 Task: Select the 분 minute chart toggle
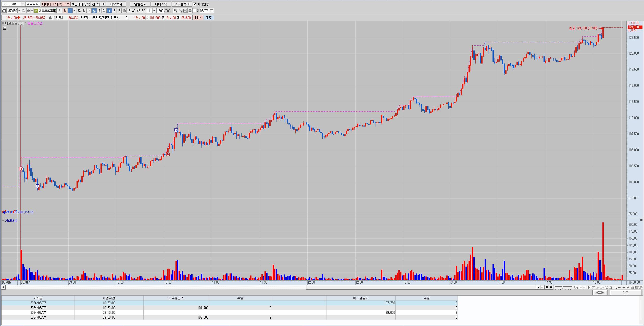click(x=94, y=11)
